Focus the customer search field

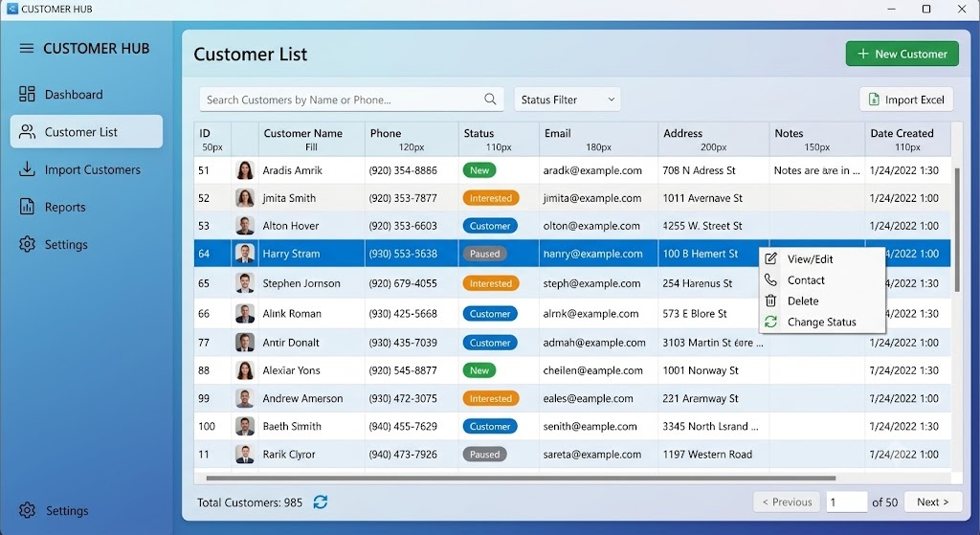point(351,100)
